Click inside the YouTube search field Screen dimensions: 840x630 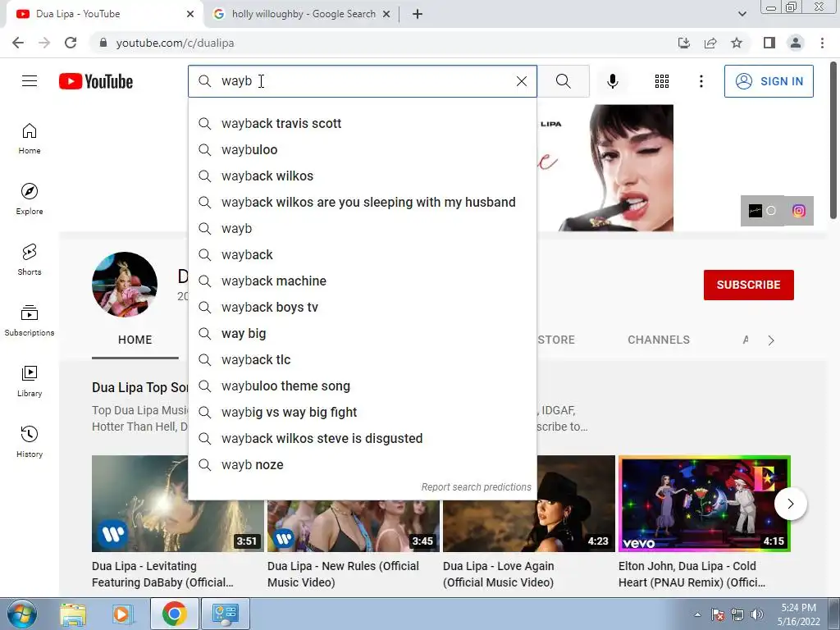pos(362,81)
